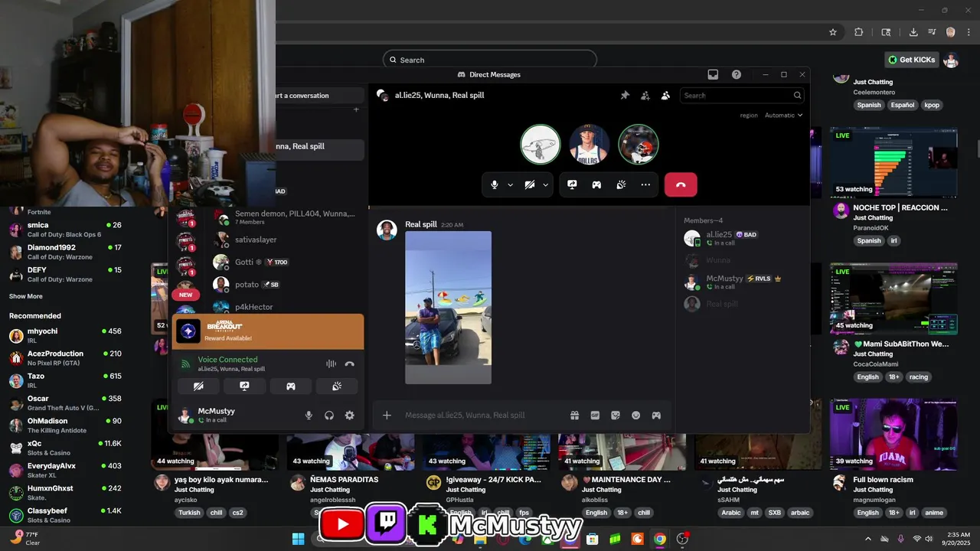Start an activity from call controls
This screenshot has height=551, width=980.
596,184
